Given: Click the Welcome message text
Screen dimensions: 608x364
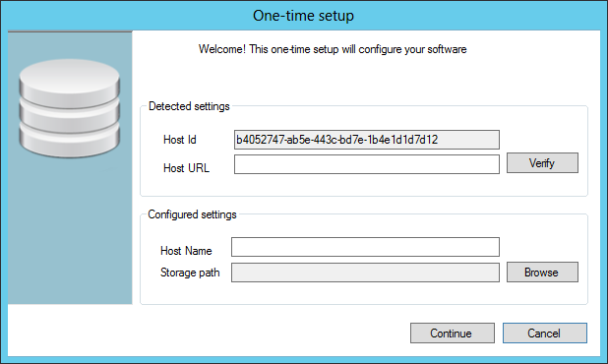Looking at the screenshot, I should point(333,49).
